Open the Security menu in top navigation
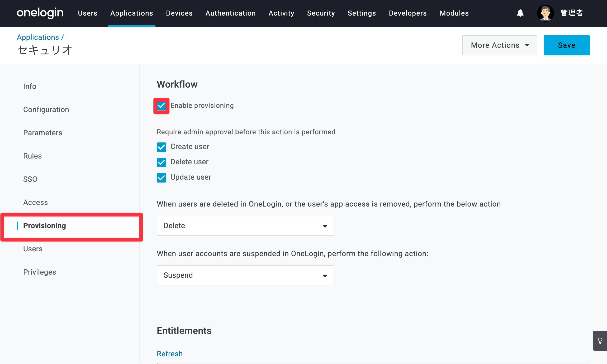Screen dimensions: 607x364 321,13
